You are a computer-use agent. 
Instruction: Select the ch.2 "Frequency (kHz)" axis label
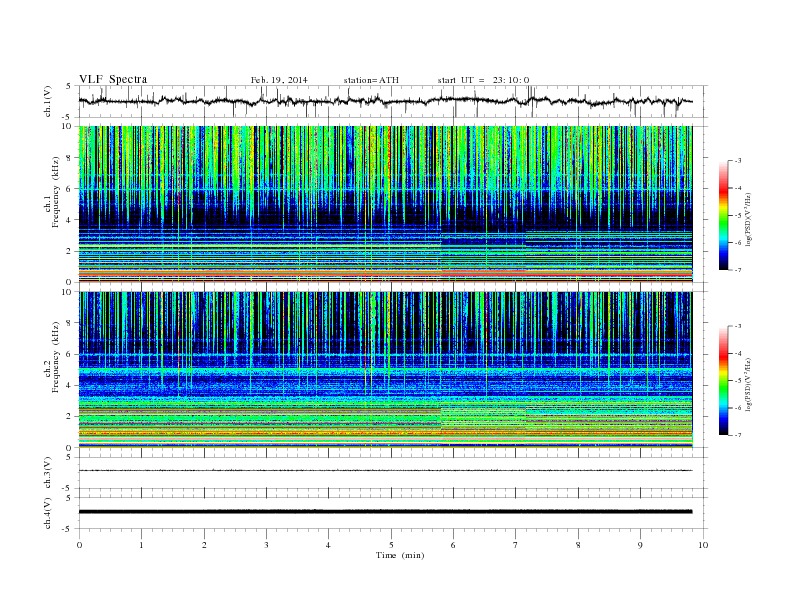coord(56,358)
